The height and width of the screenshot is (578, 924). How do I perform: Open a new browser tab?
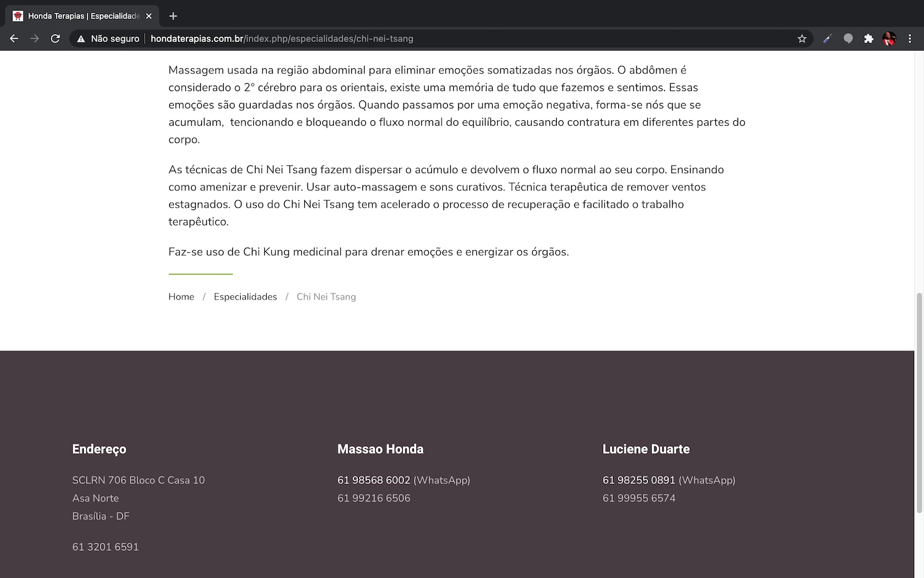click(x=173, y=16)
